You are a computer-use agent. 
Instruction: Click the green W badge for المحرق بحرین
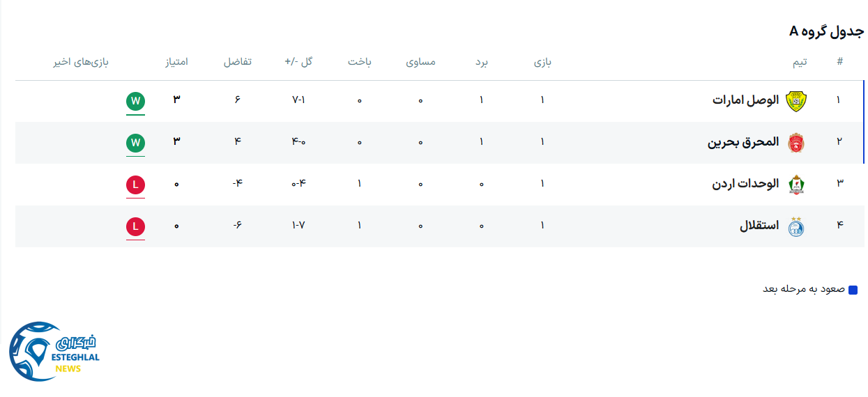pos(135,143)
